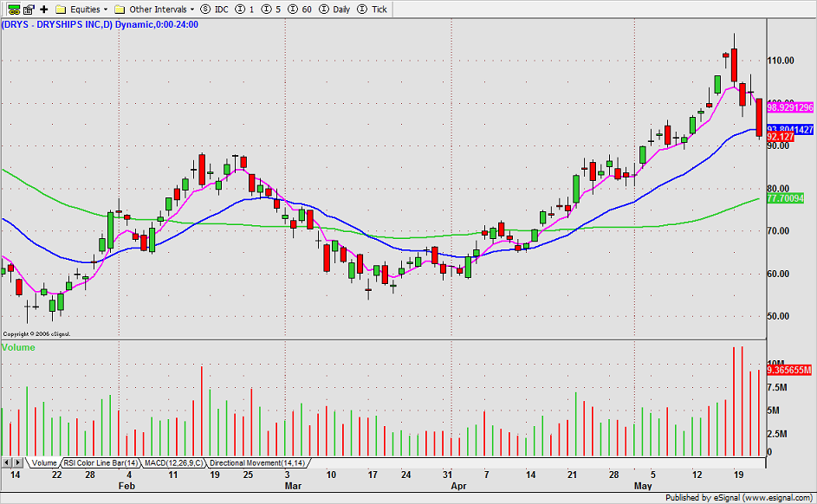Click the red 92.127 last price label

click(781, 137)
